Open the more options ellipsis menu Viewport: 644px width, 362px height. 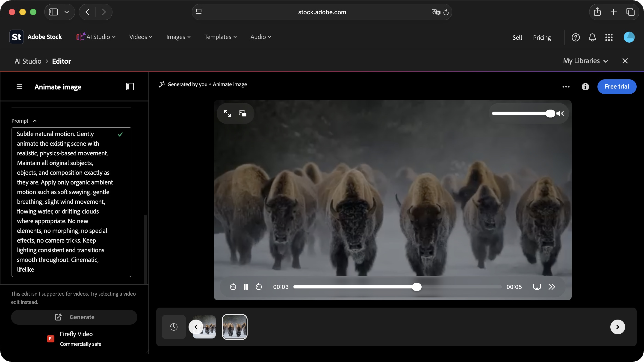[566, 87]
